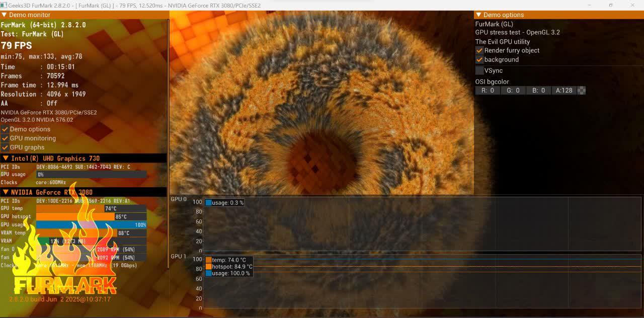This screenshot has height=318, width=644.
Task: Click the 'FurMark (64-bit) 2.8.2.0' line
Action: [x=43, y=25]
